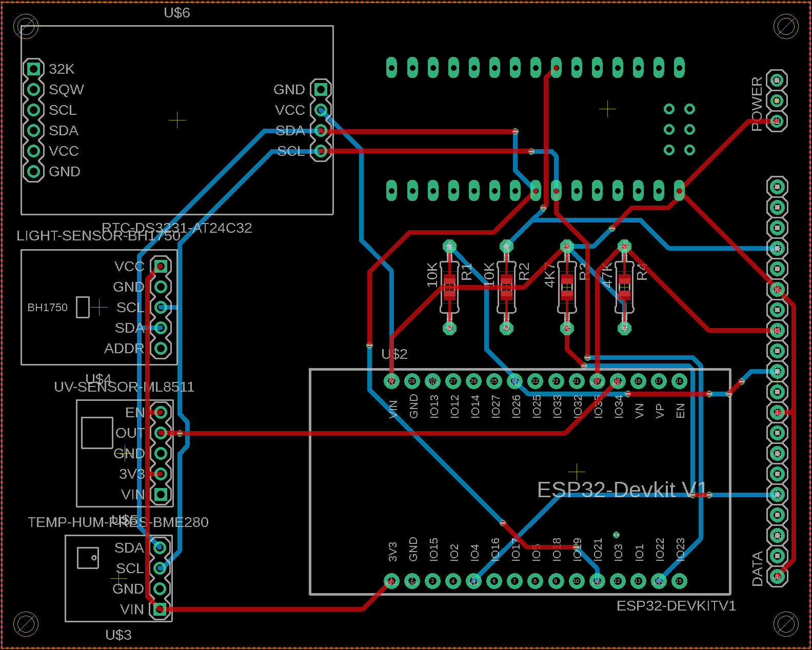Select the 47K resistor R4 body
The height and width of the screenshot is (650, 812).
click(x=624, y=287)
